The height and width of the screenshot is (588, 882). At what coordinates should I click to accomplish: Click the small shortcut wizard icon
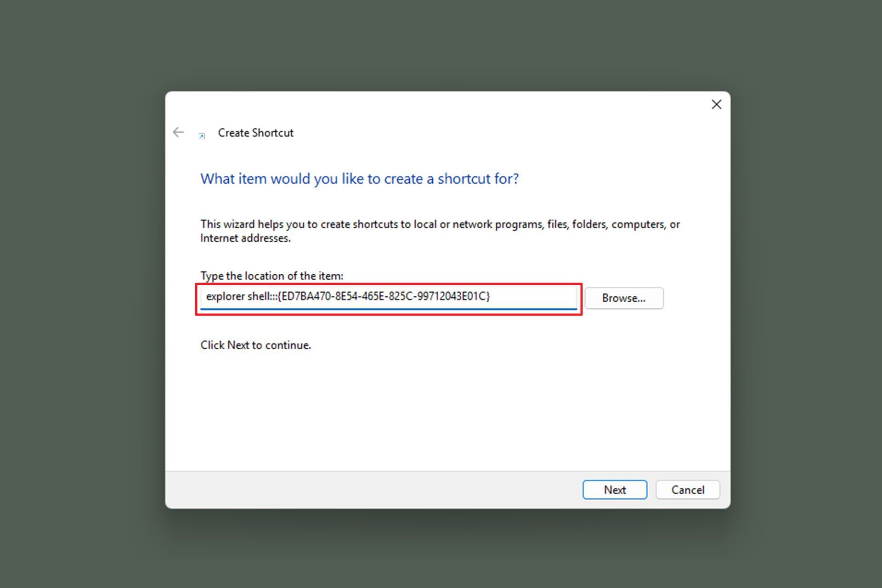pyautogui.click(x=202, y=136)
